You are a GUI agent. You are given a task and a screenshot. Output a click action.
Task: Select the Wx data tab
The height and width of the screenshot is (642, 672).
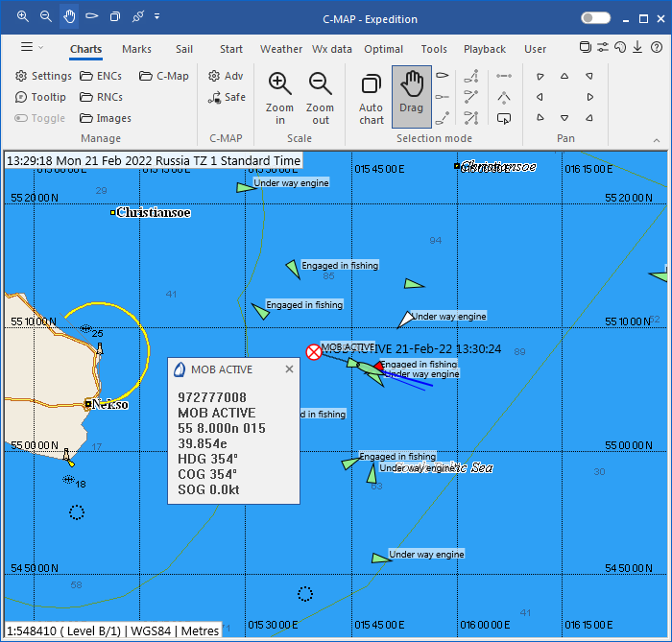pyautogui.click(x=332, y=49)
